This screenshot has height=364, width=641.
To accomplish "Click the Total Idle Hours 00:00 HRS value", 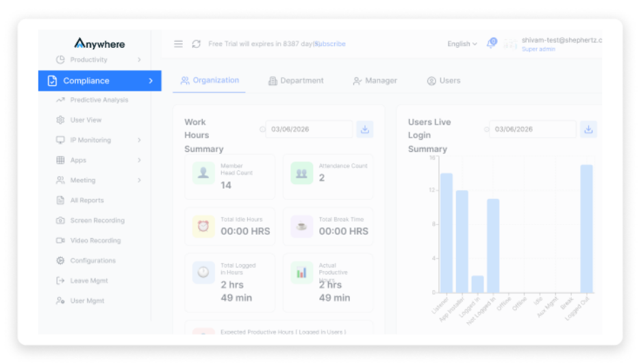I will pyautogui.click(x=245, y=232).
